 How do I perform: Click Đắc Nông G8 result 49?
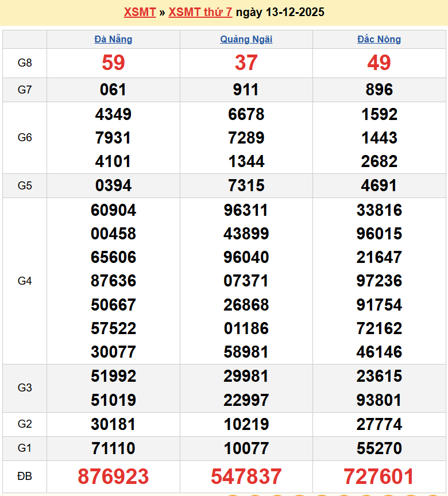(379, 63)
